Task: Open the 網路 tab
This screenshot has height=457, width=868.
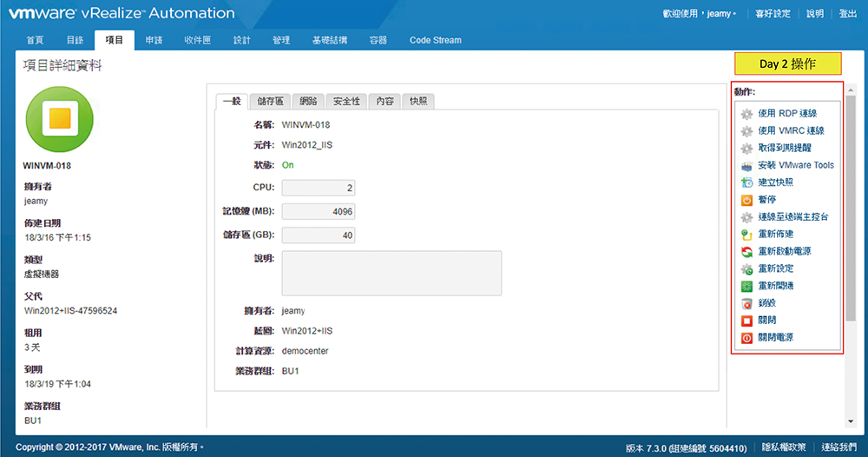Action: pyautogui.click(x=308, y=101)
